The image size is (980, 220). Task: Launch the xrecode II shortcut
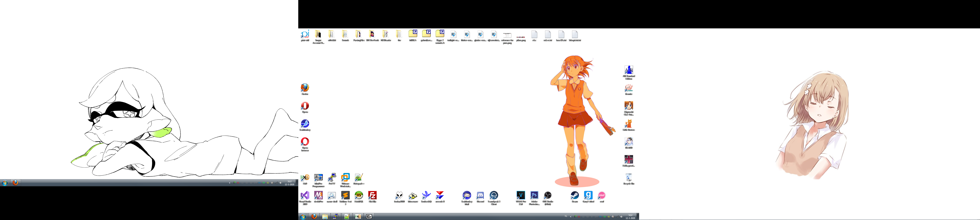click(x=440, y=196)
